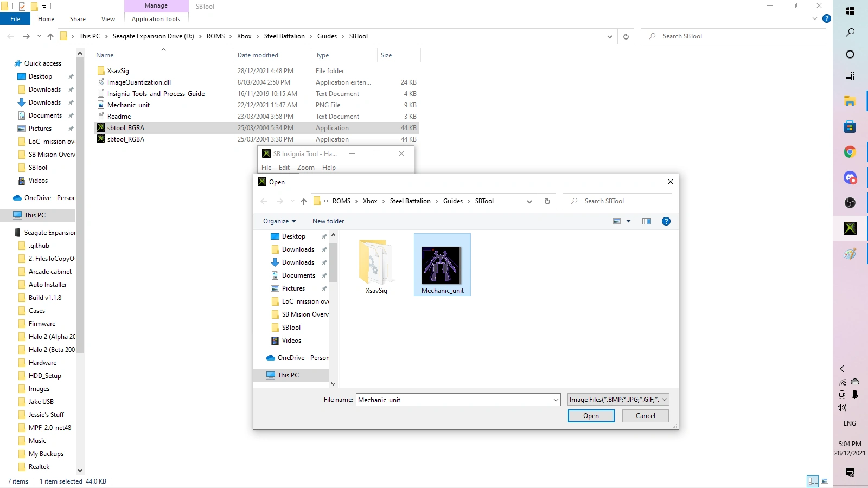Image resolution: width=868 pixels, height=488 pixels.
Task: Open This PC in Explorer navigation pane
Action: click(x=35, y=215)
